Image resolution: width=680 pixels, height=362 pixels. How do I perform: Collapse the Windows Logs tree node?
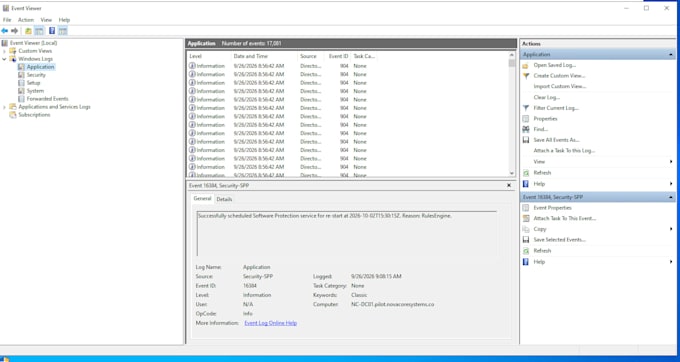(x=4, y=59)
